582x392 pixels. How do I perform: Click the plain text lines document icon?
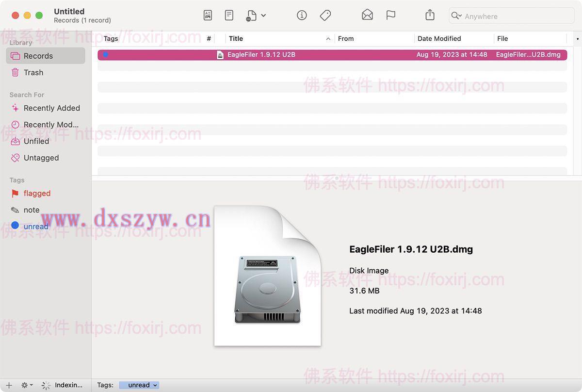(x=229, y=16)
